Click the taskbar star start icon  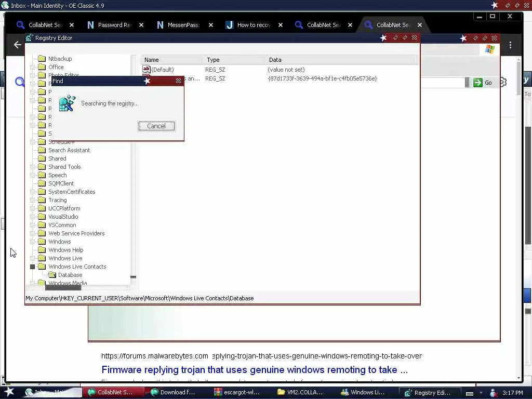coord(9,392)
